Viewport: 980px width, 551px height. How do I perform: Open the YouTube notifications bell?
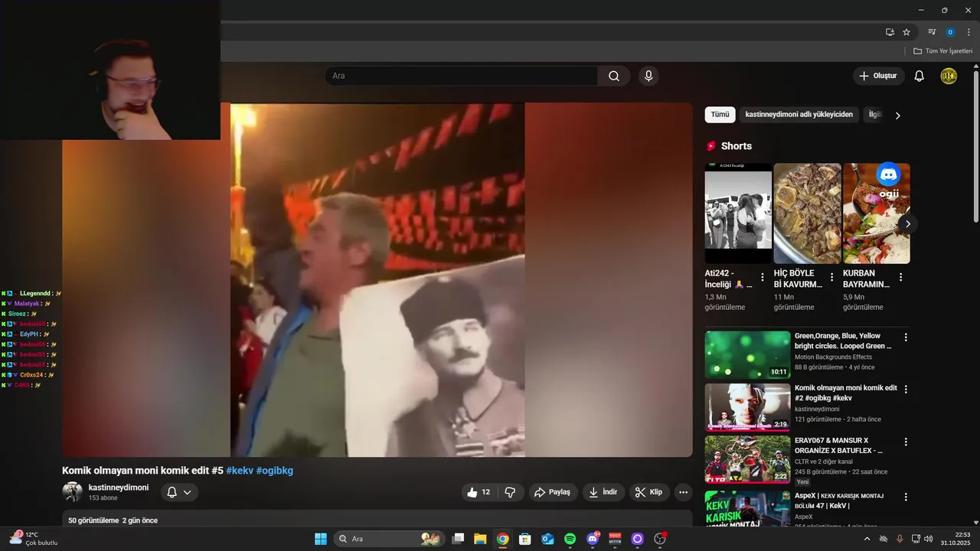click(x=920, y=76)
